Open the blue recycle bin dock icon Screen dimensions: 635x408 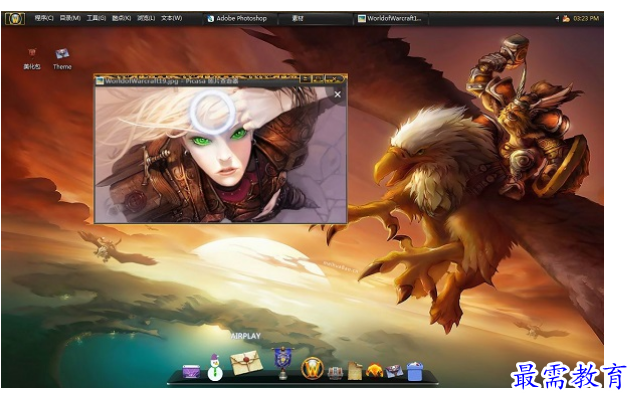click(415, 372)
